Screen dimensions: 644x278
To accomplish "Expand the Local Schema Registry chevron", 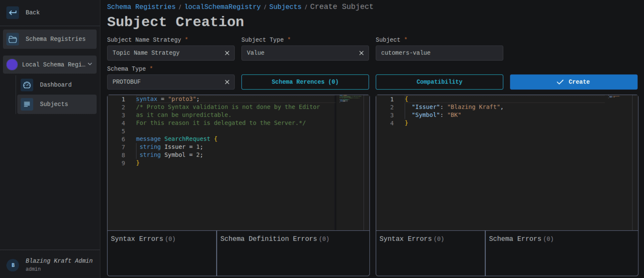I will (x=90, y=64).
